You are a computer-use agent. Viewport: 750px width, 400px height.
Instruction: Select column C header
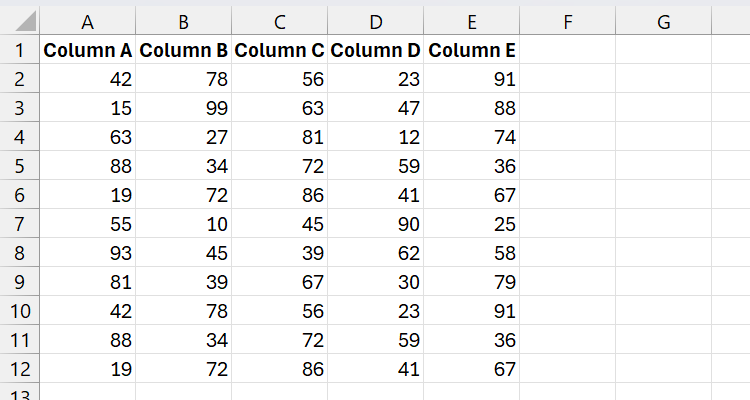279,22
